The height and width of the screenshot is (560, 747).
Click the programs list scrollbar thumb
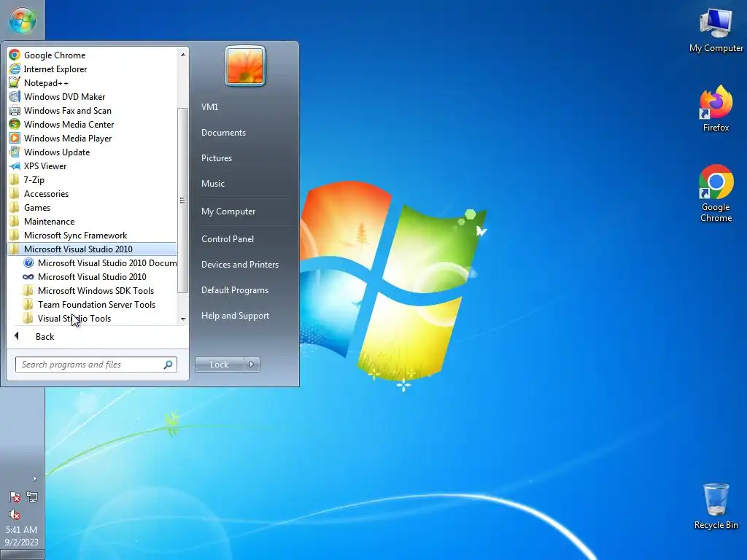(x=182, y=201)
